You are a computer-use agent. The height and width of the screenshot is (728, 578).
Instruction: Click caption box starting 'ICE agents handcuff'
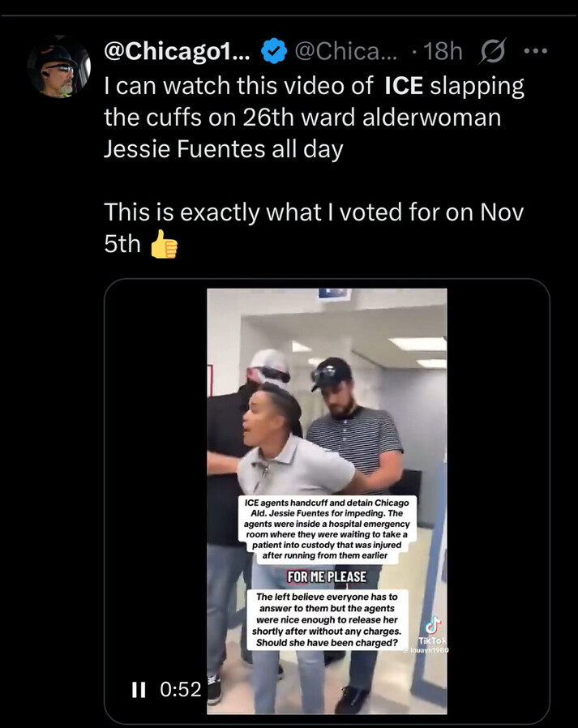tap(327, 529)
